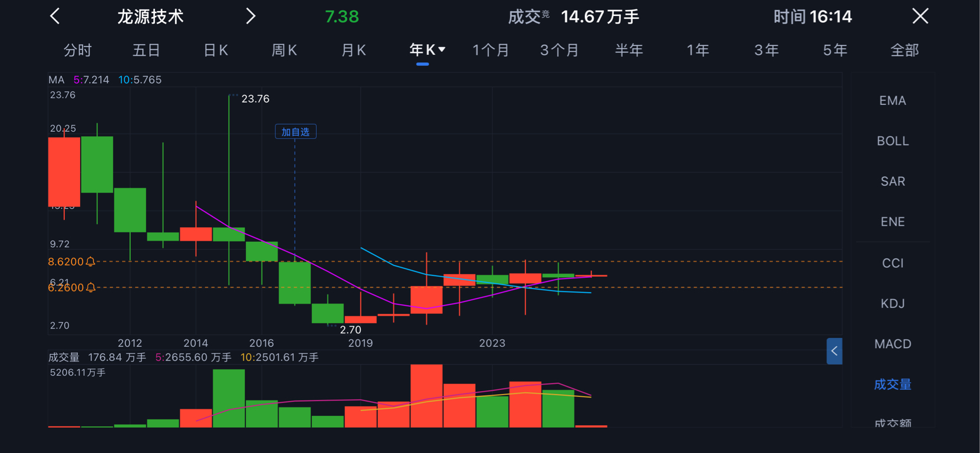This screenshot has height=453, width=980.
Task: Select the 半年 half-year range
Action: coord(629,50)
